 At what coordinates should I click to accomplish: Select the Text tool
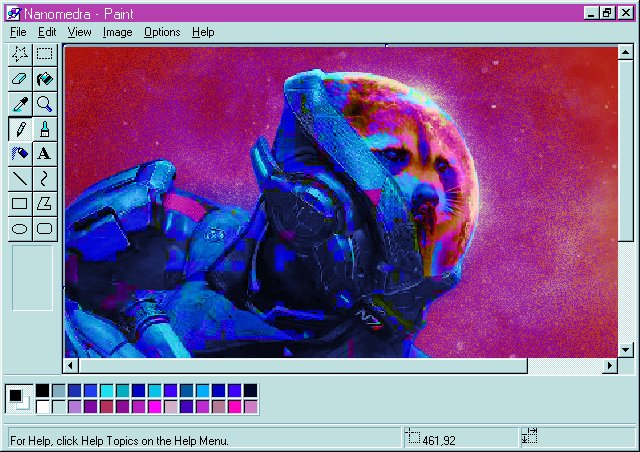44,154
